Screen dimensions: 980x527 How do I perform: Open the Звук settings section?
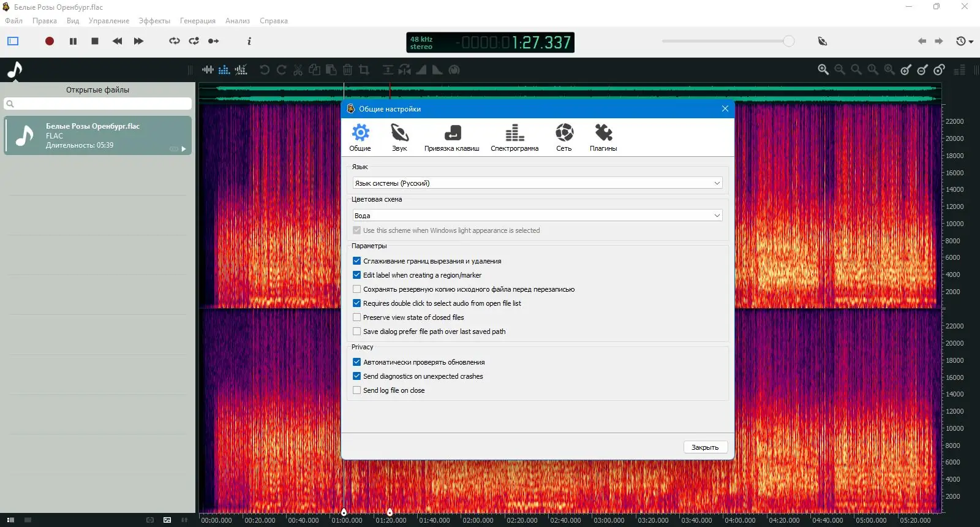[399, 137]
